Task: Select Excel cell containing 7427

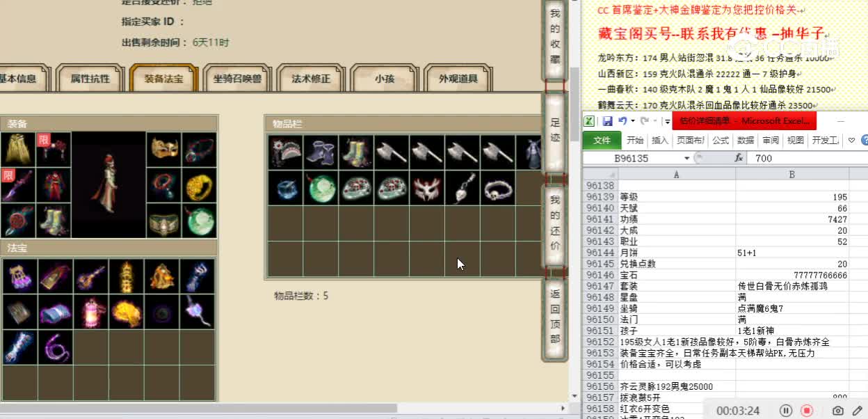Action: [792, 220]
